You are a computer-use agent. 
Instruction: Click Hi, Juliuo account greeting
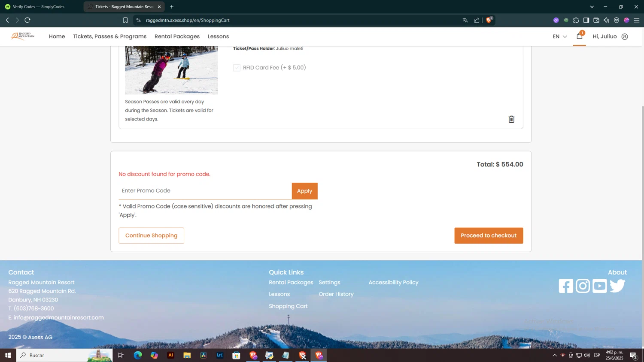point(605,36)
